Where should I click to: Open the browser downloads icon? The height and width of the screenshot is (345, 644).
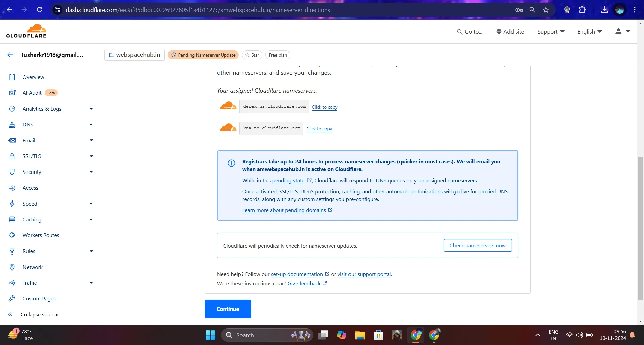click(604, 10)
